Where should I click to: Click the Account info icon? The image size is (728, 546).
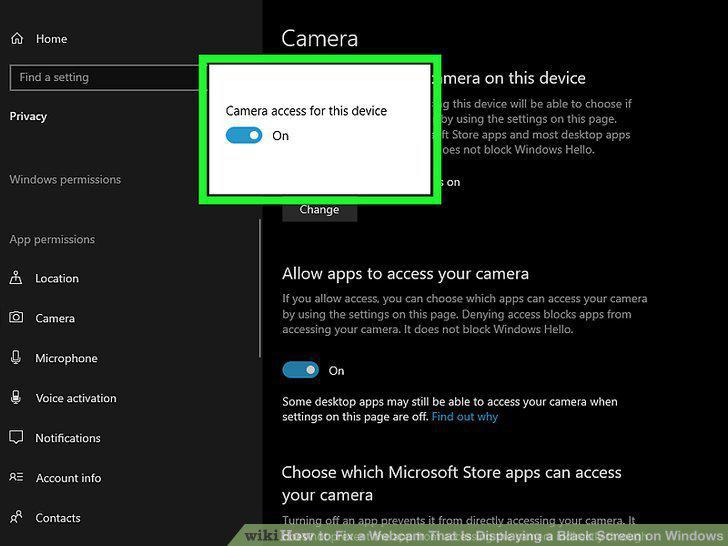click(x=16, y=477)
